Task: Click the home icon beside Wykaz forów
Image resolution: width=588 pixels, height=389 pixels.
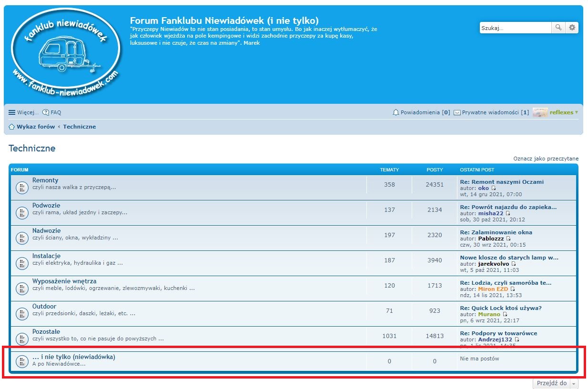Action: pos(12,127)
